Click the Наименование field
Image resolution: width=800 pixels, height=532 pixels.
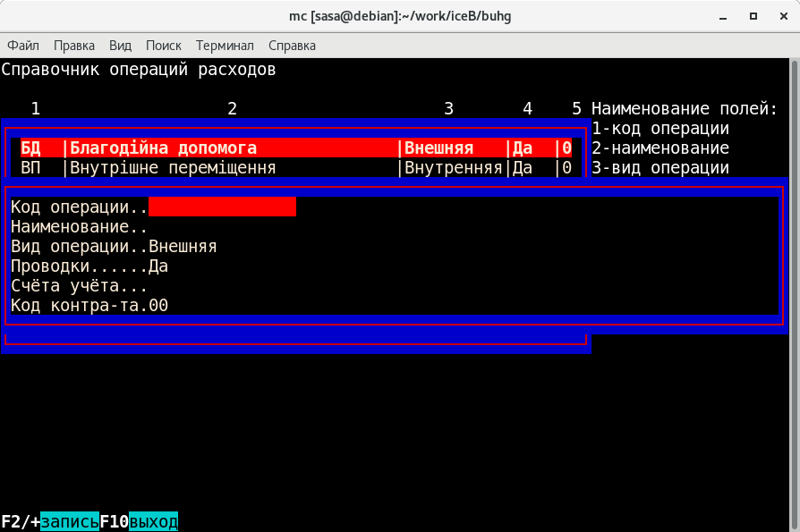[x=79, y=227]
